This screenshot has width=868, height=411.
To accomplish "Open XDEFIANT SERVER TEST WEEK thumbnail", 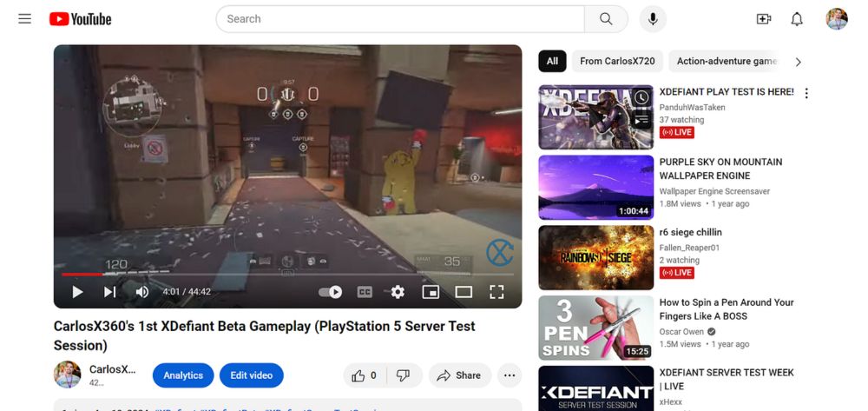I will pyautogui.click(x=595, y=388).
